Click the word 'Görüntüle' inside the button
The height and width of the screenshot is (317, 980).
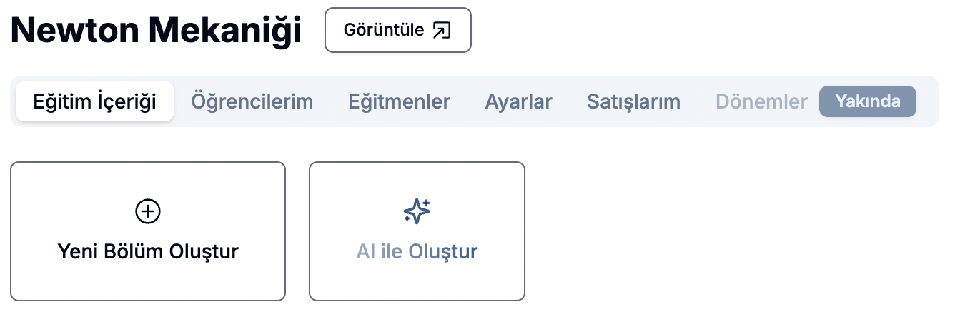(x=385, y=30)
